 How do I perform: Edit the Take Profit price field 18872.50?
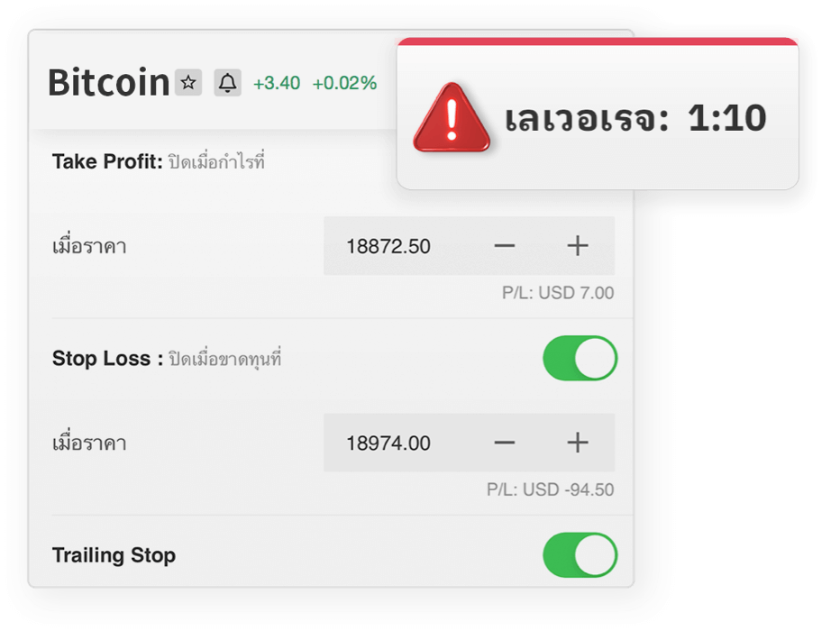[388, 246]
